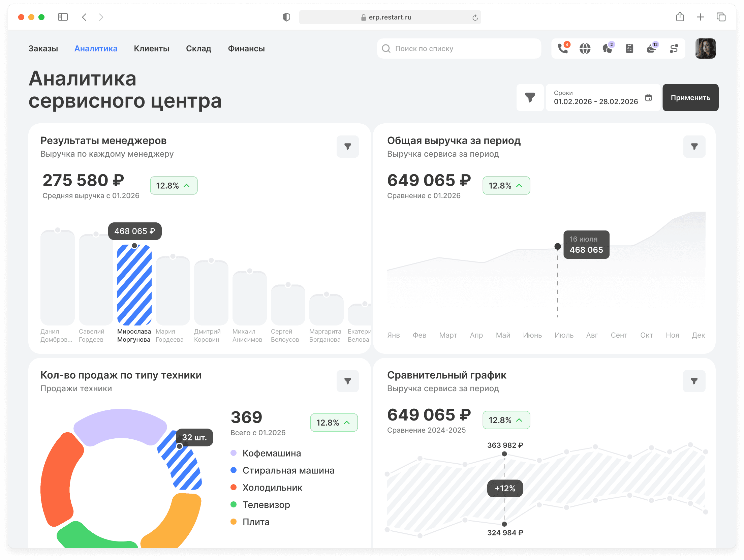Toggle 'Холодильник' legend item

(x=272, y=488)
